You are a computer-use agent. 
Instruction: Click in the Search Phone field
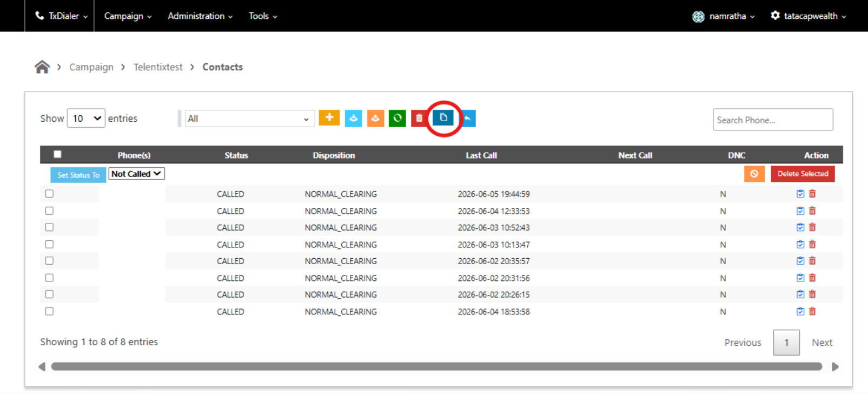pos(773,120)
